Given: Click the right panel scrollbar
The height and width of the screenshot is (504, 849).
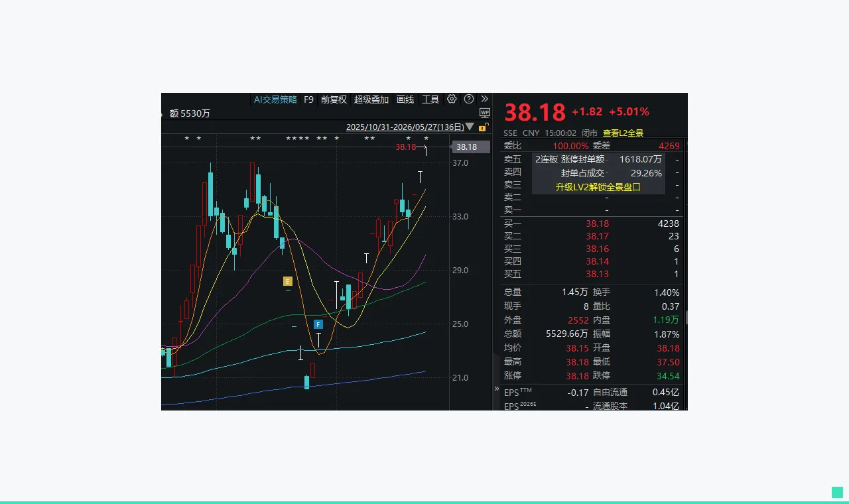Looking at the screenshot, I should 686,318.
